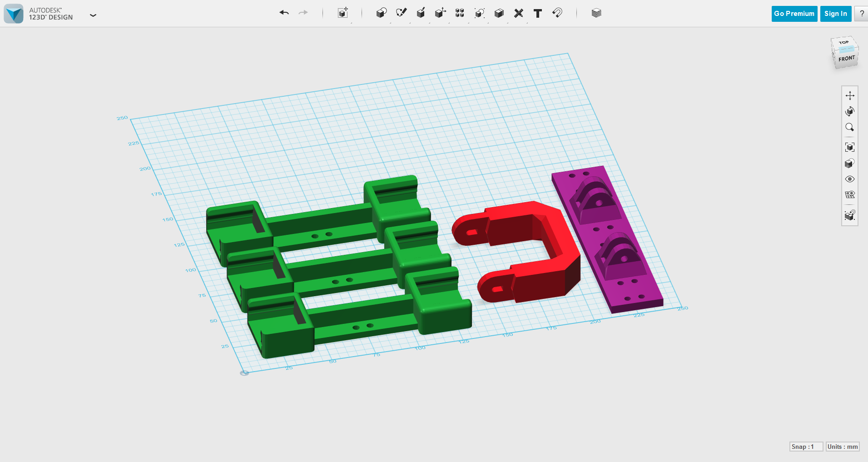Click the Undo arrow
868x462 pixels.
(x=284, y=13)
